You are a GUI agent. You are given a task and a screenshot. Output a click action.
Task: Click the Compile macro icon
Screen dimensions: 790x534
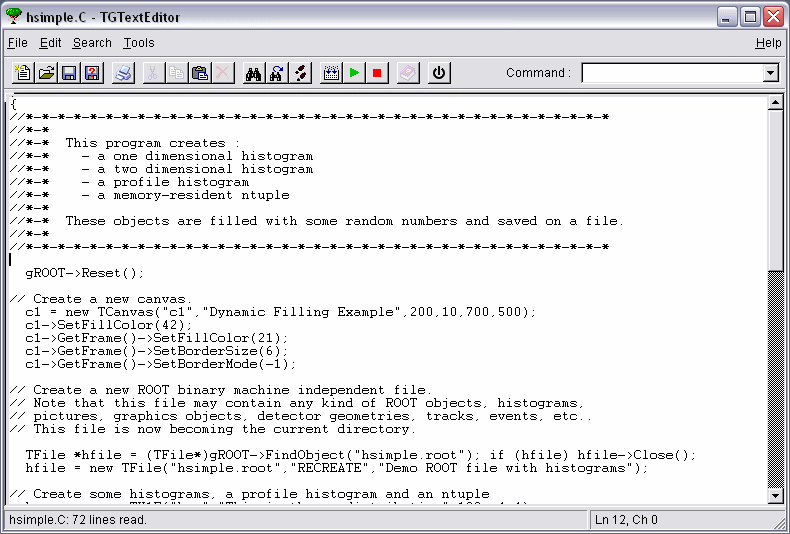click(x=331, y=73)
